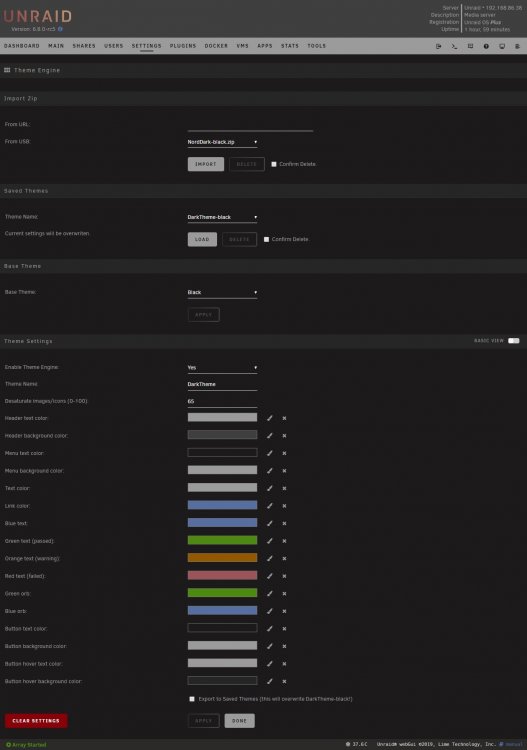This screenshot has height=750, width=527.
Task: Click the UNRAID logo
Action: tap(38, 16)
